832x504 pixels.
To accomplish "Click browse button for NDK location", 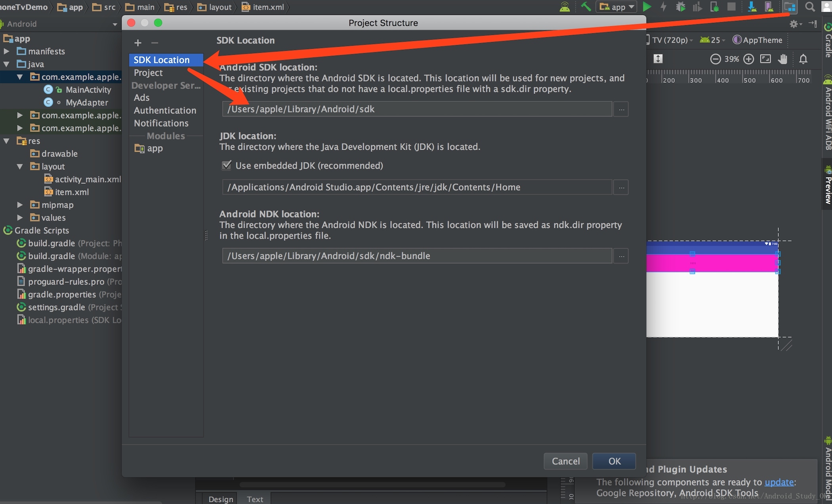I will [621, 256].
